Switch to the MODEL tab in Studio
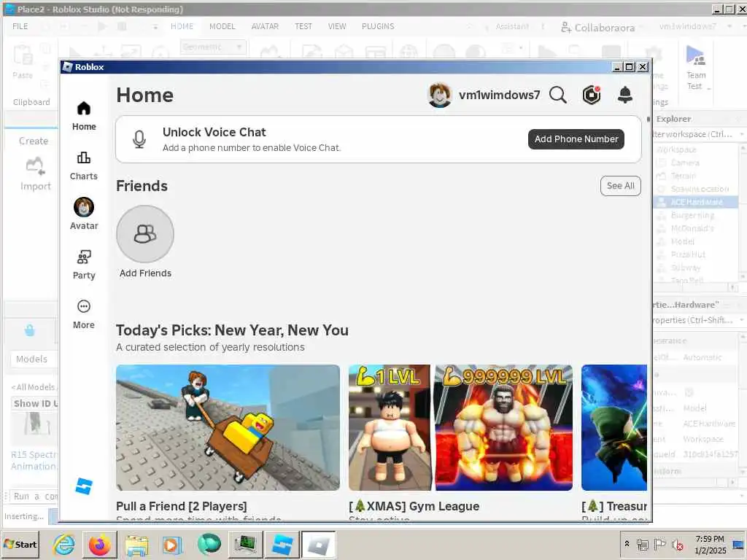The width and height of the screenshot is (747, 560). point(222,26)
